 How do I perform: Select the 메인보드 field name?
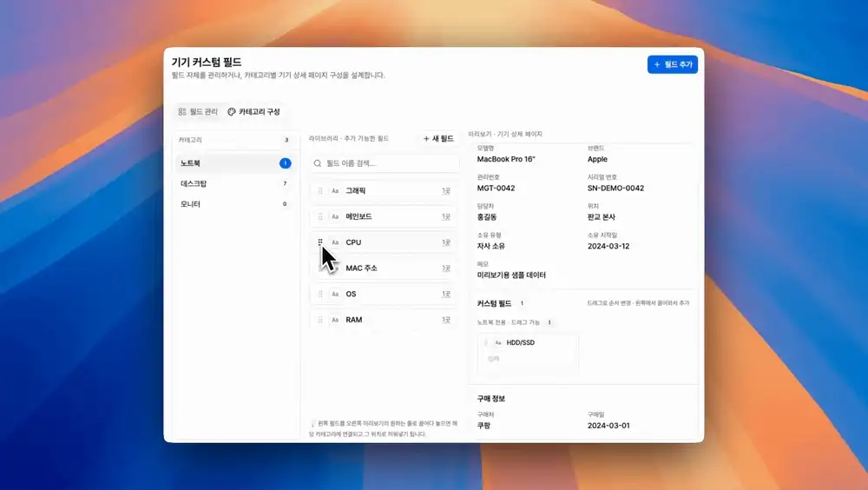click(358, 216)
